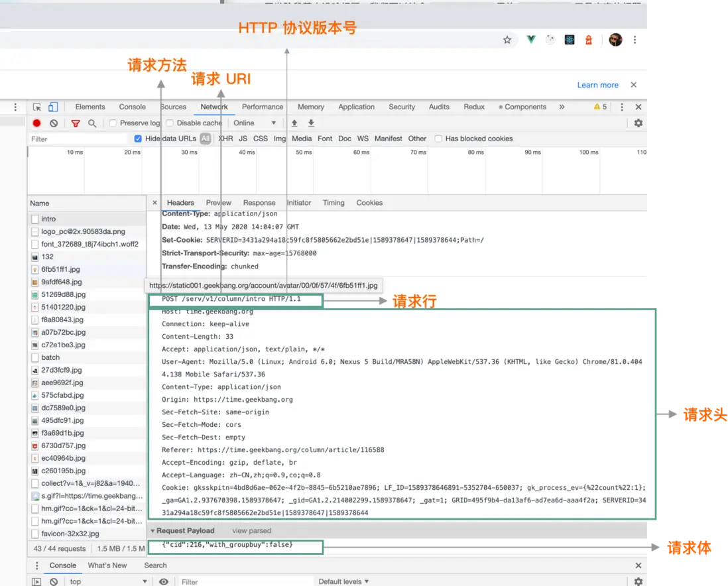Clear the network log
728x586 pixels.
coord(54,123)
